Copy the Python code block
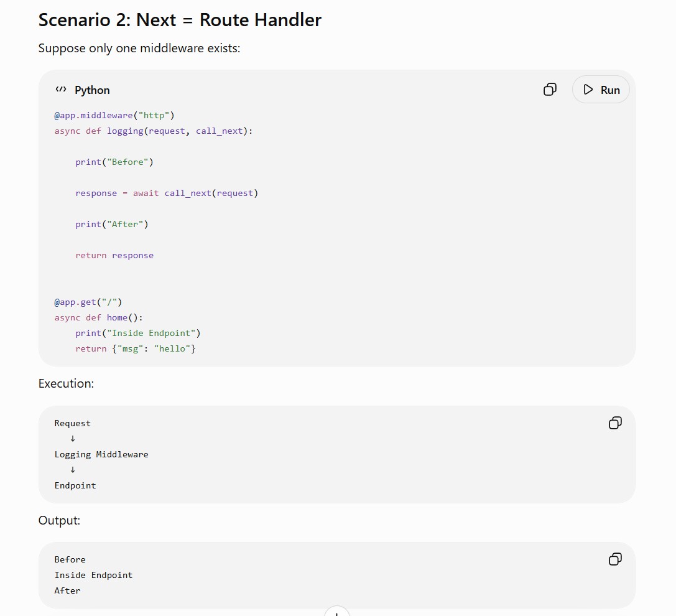676x616 pixels. pos(550,90)
